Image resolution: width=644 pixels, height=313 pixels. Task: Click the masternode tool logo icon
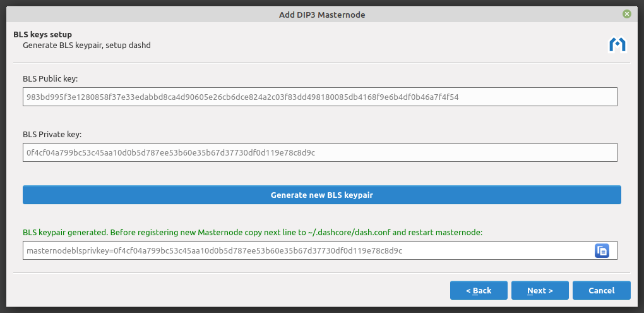(616, 44)
